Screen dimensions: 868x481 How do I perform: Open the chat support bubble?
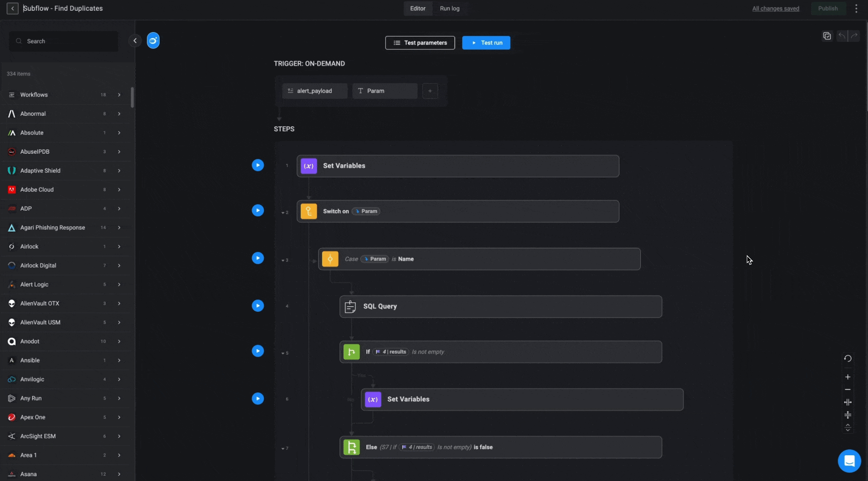pos(849,461)
